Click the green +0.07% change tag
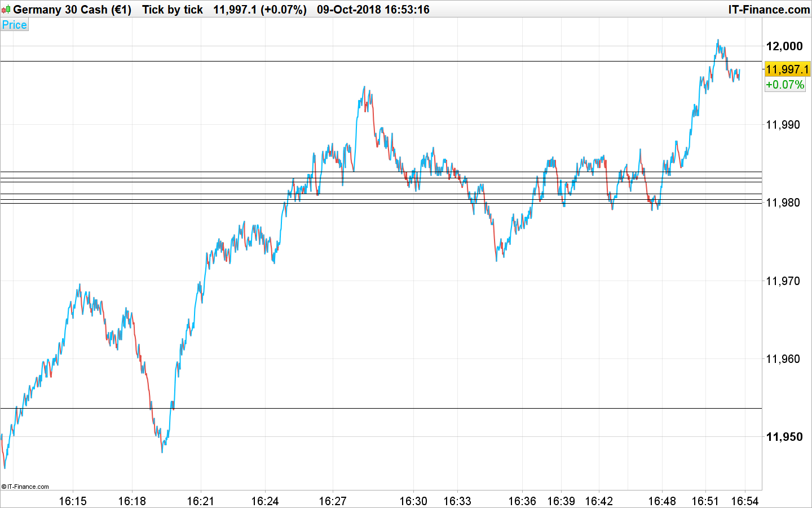The height and width of the screenshot is (508, 812). [785, 85]
